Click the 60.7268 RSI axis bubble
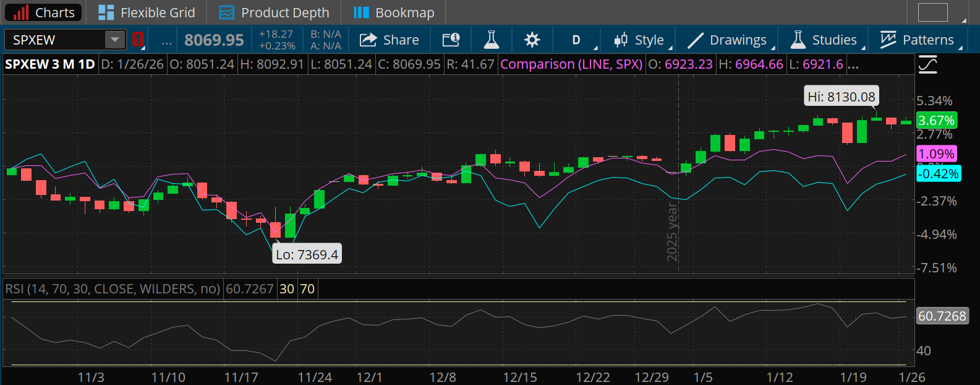980x385 pixels. click(x=942, y=316)
